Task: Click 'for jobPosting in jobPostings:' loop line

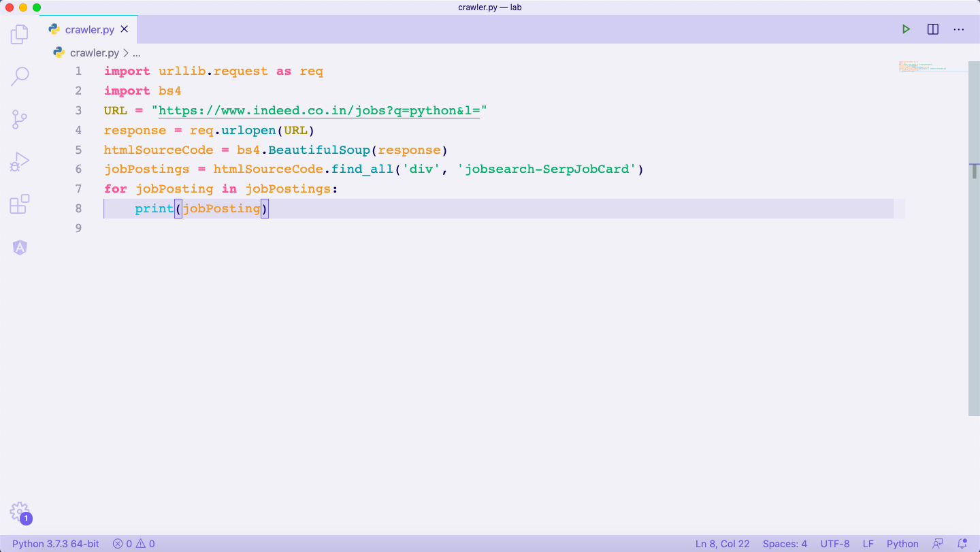Action: 221,189
